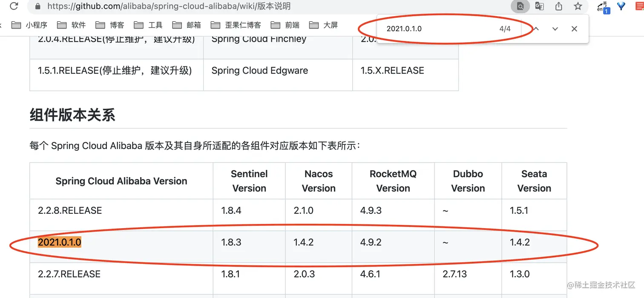Open the 歪果仁博客 bookmarks folder

tap(236, 25)
